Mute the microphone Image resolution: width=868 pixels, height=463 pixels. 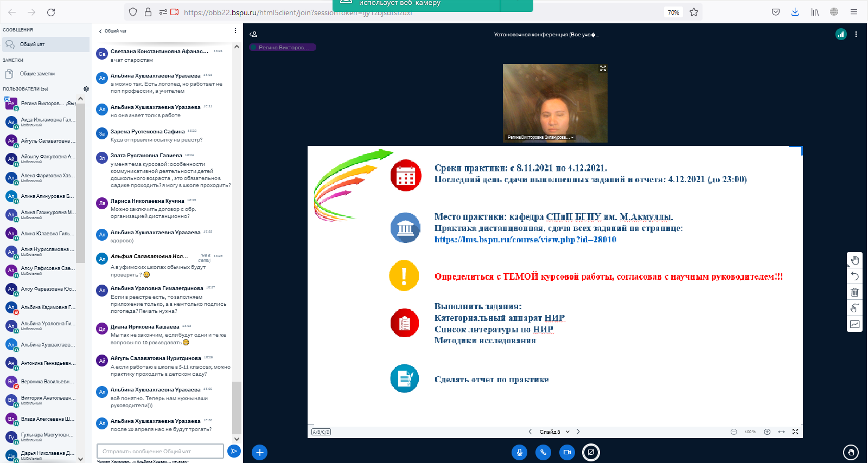(519, 452)
